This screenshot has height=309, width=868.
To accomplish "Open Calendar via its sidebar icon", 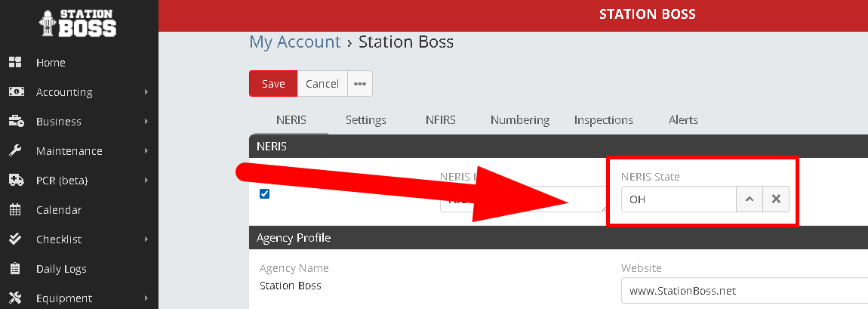I will click(15, 210).
